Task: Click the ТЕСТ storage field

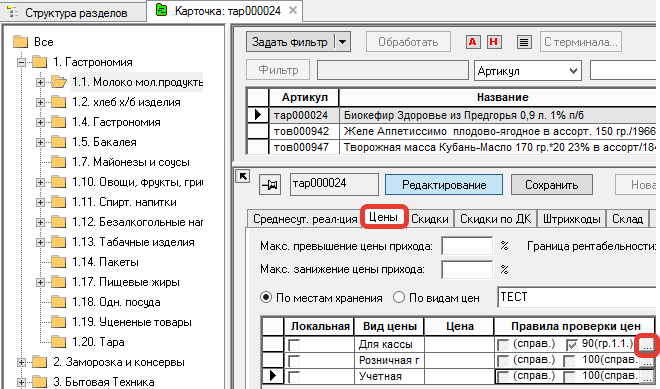Action: pos(578,297)
